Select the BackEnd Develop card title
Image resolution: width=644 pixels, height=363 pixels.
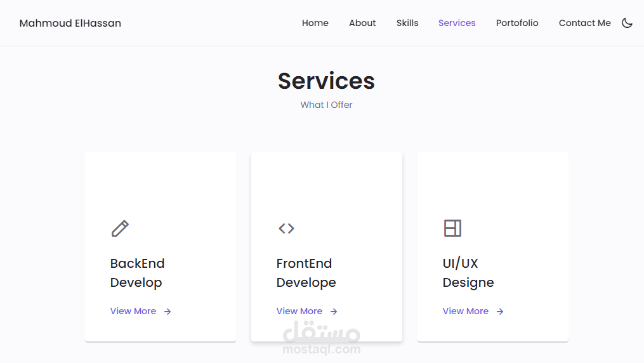point(137,273)
